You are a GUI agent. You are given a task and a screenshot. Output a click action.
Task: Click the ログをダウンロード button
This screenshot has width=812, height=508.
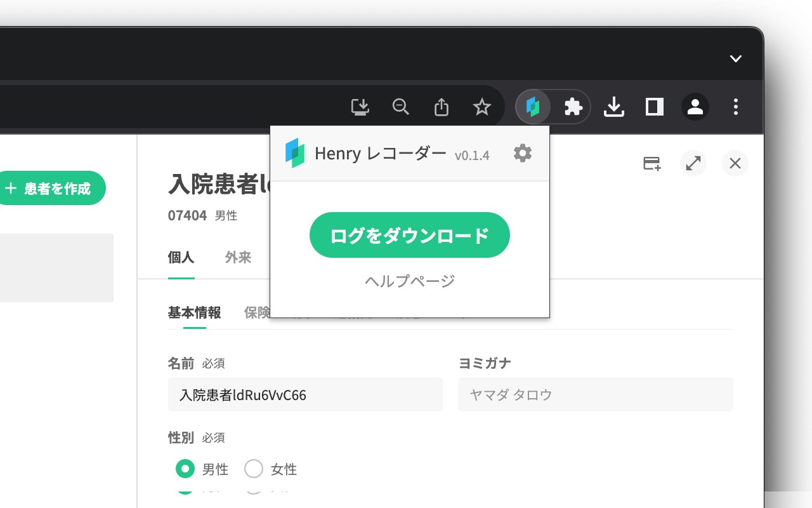coord(410,235)
